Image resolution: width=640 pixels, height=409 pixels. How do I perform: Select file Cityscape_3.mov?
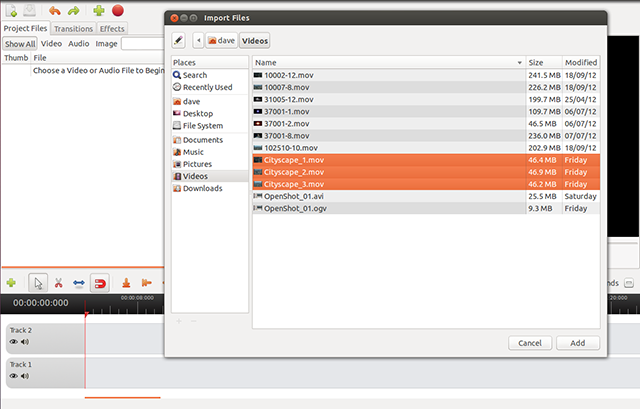426,184
